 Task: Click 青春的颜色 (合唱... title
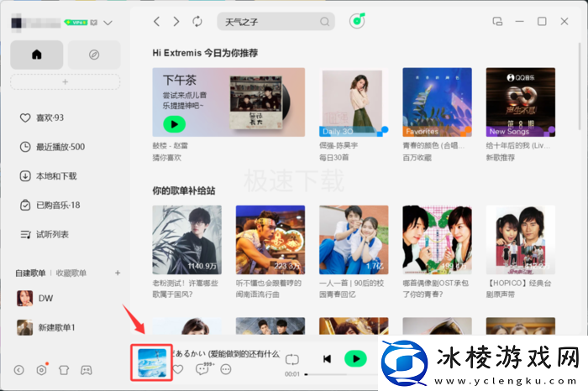(433, 146)
